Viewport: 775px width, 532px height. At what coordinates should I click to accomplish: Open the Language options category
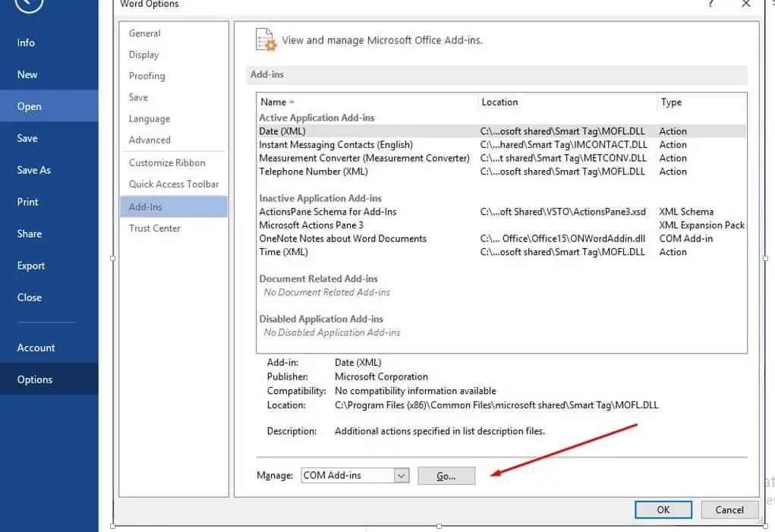(x=174, y=118)
